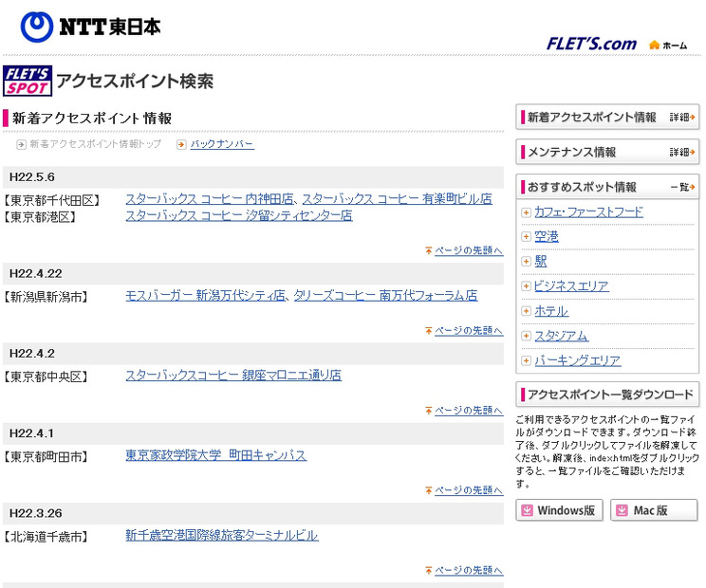Click up-arrow icon under H22.4.22 section
Screen dimensions: 706x588
coord(429,331)
